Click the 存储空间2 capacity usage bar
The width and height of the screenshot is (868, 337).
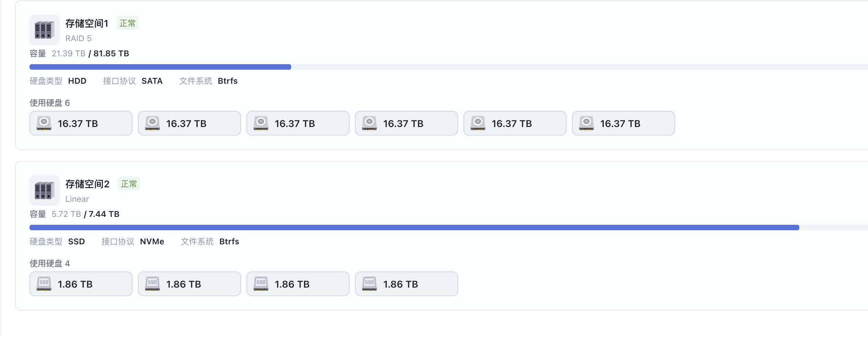(446, 228)
